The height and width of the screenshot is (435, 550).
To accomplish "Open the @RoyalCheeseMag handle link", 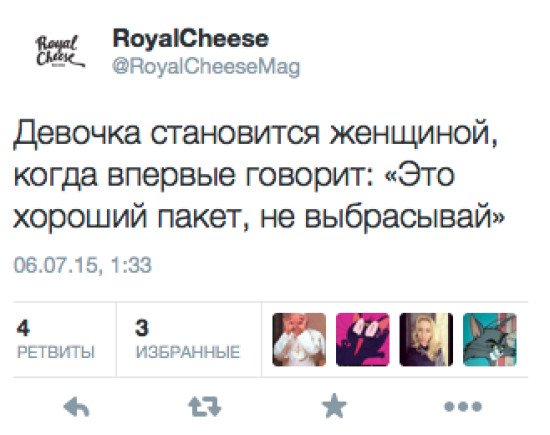I will tap(206, 67).
